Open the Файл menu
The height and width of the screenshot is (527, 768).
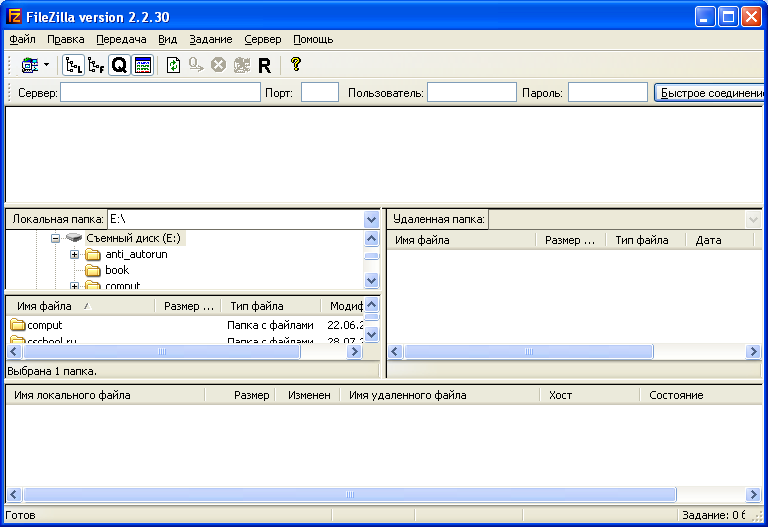[x=22, y=39]
